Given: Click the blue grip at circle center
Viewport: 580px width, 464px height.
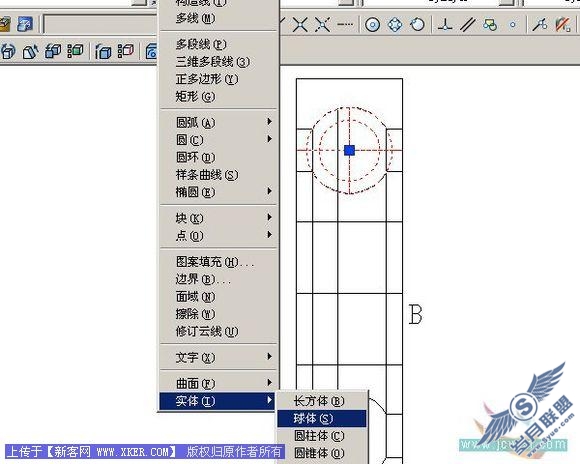Looking at the screenshot, I should pos(350,150).
